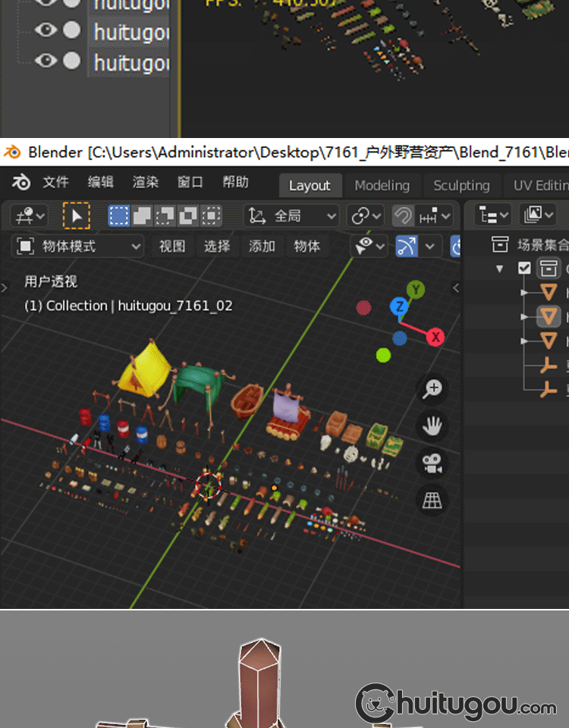
Task: Open the 文件 menu
Action: coord(55,183)
